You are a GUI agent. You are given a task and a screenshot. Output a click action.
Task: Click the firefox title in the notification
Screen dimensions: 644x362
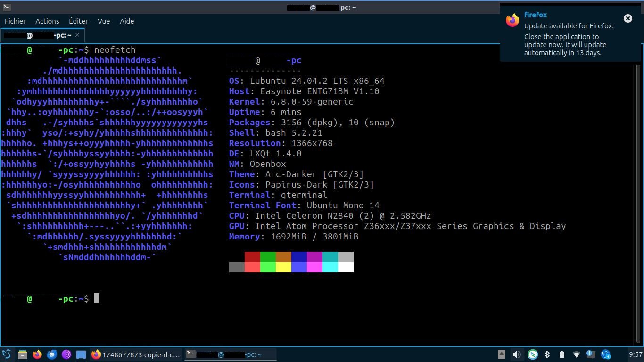(x=536, y=15)
